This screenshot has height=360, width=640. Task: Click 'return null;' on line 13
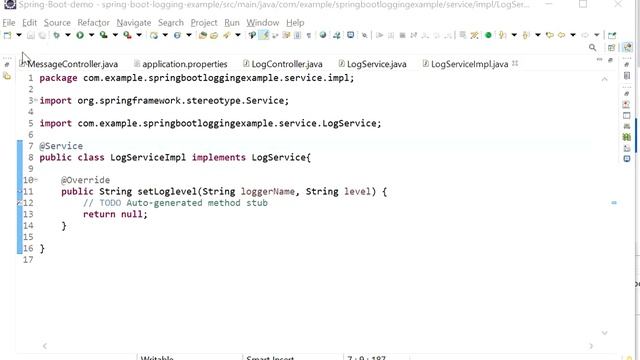pos(115,214)
